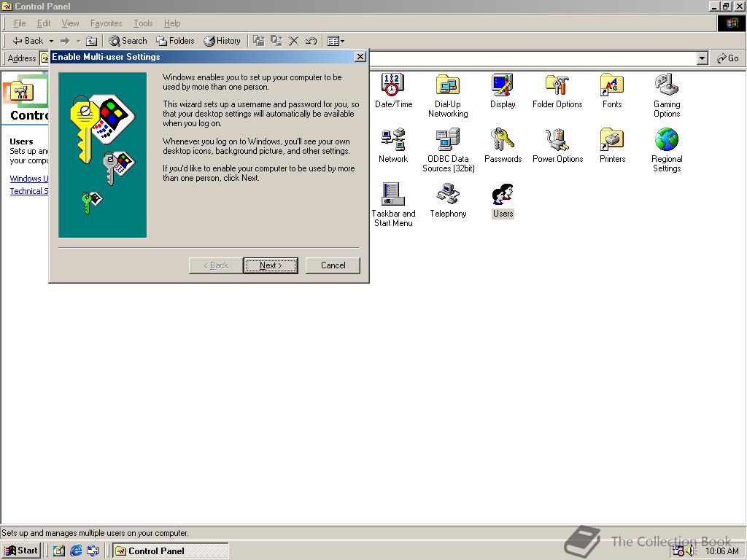The image size is (747, 560).
Task: Open the Date/Time control panel icon
Action: pyautogui.click(x=393, y=90)
